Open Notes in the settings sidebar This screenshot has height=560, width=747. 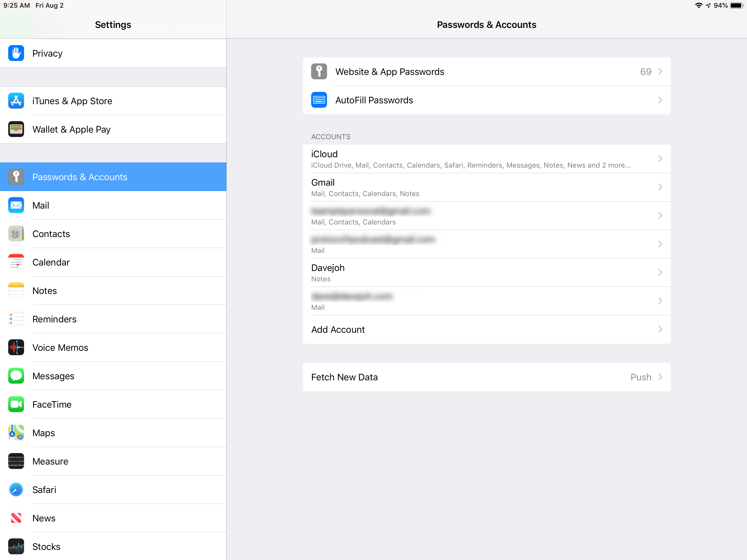pyautogui.click(x=113, y=290)
